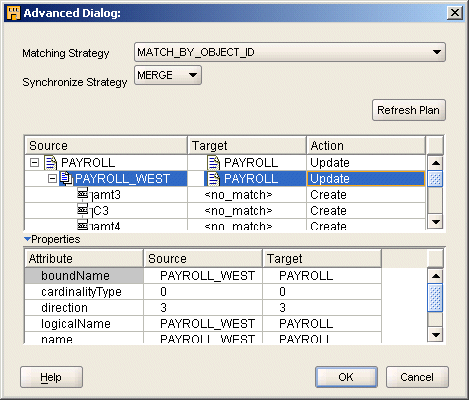Viewport: 469px width, 400px height.
Task: Confirm the dialog with OK
Action: pos(346,377)
